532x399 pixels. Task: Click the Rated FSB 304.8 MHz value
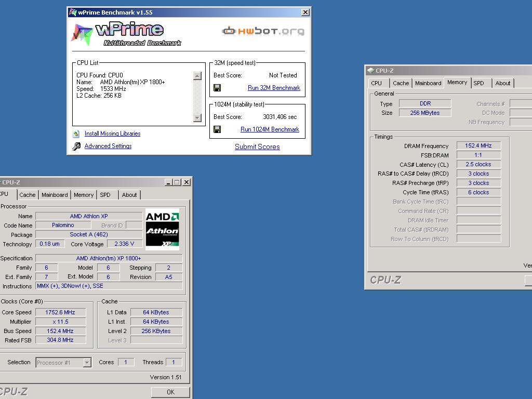click(60, 340)
